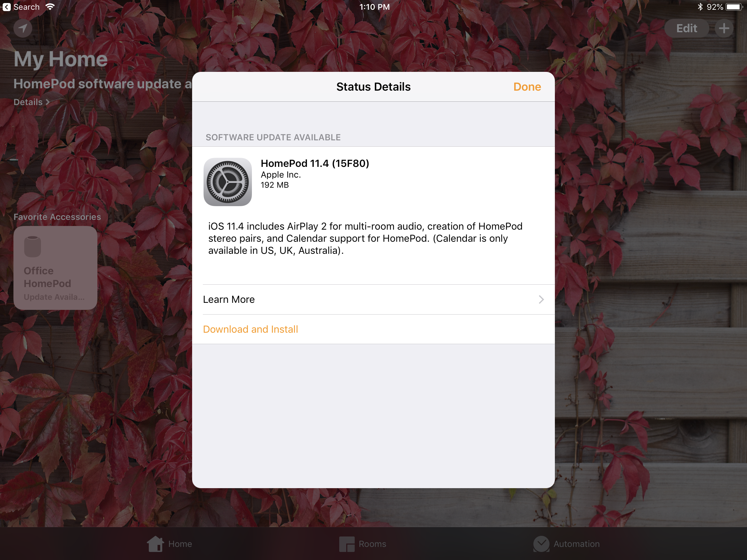Tap the Rooms tab icon
Screen dimensions: 747x560
coord(347,544)
